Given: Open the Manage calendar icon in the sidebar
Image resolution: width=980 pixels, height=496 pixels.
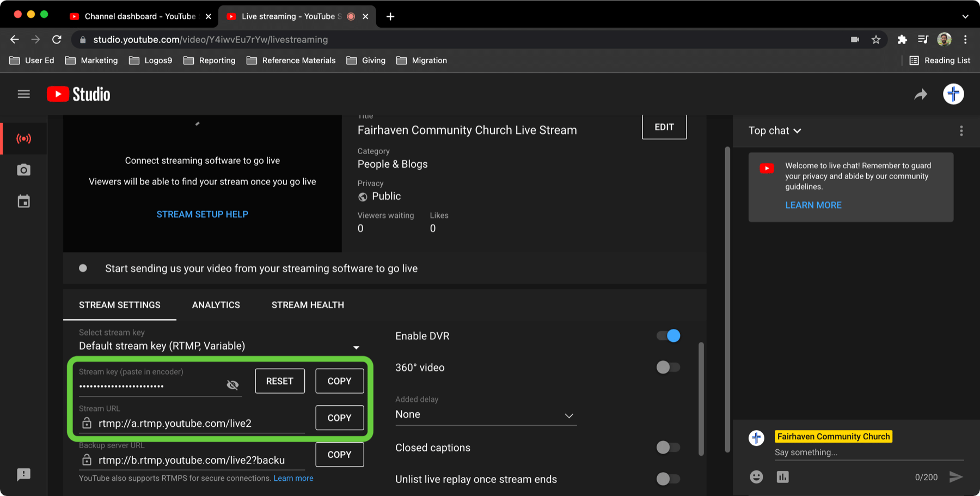Looking at the screenshot, I should pyautogui.click(x=23, y=201).
